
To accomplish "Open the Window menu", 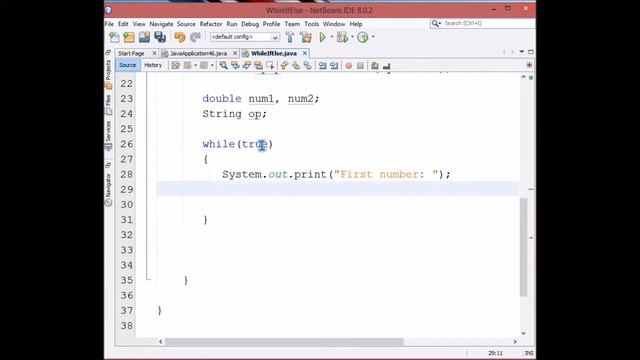I will (x=334, y=24).
